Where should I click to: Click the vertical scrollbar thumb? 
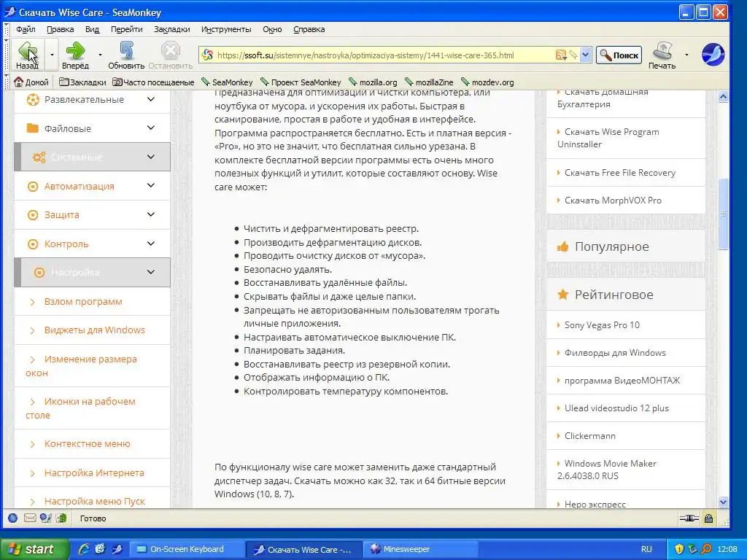(x=723, y=214)
